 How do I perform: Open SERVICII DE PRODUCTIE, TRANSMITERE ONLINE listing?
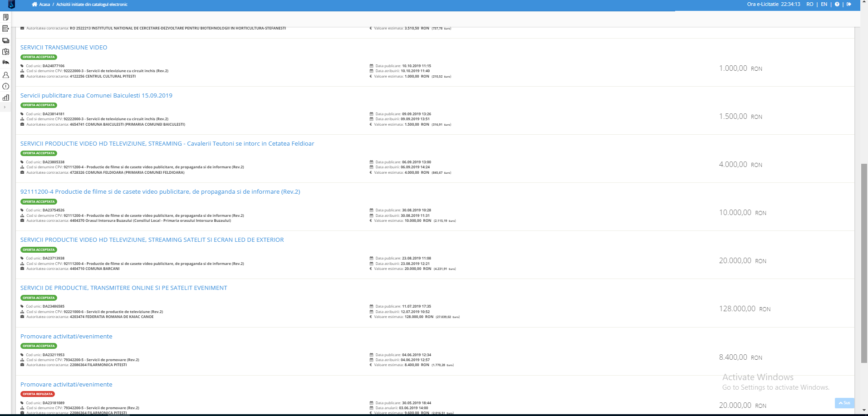point(123,288)
